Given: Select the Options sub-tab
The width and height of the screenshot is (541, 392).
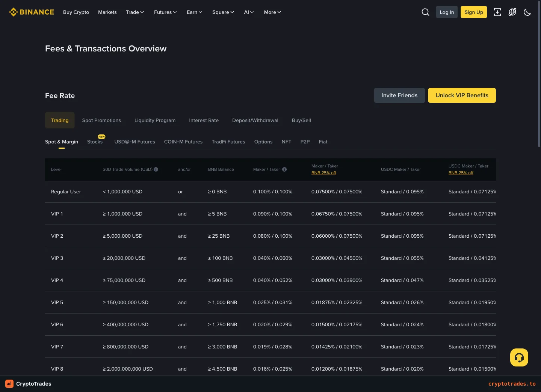Looking at the screenshot, I should tap(263, 142).
